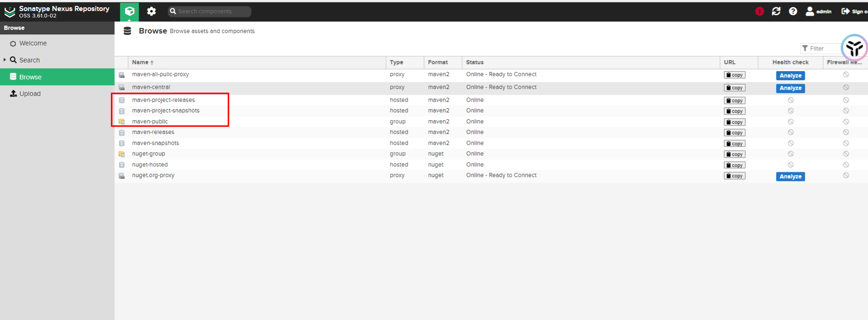
Task: Copy URL for maven-all-pulic-proxy
Action: 735,75
